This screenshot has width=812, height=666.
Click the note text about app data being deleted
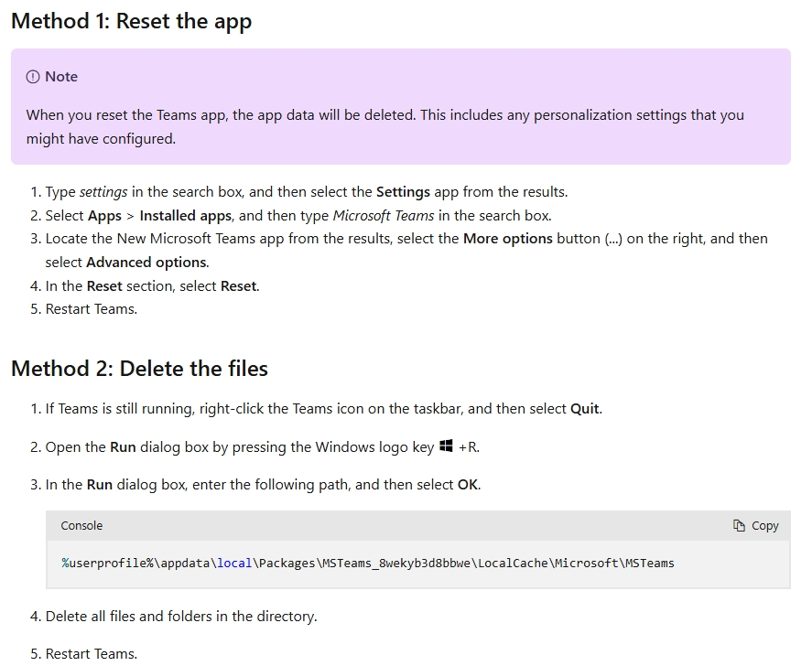(384, 127)
